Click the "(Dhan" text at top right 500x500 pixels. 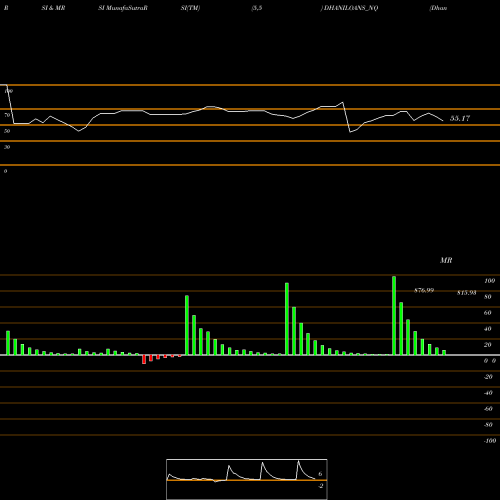(438, 8)
